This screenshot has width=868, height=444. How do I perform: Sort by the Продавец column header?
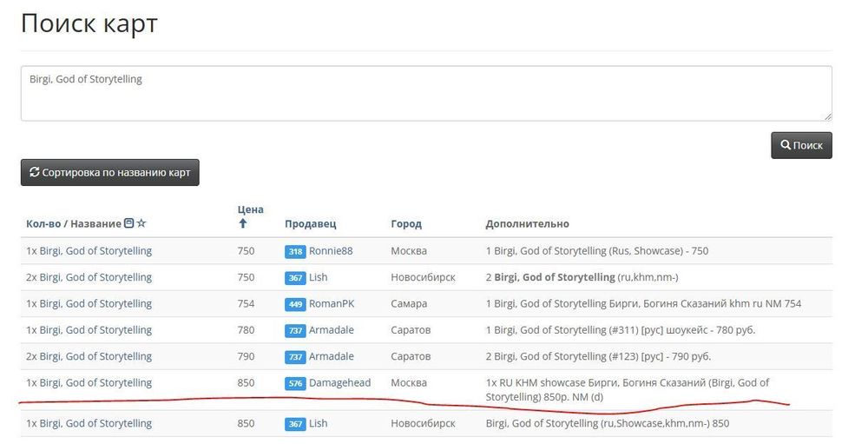pyautogui.click(x=310, y=224)
